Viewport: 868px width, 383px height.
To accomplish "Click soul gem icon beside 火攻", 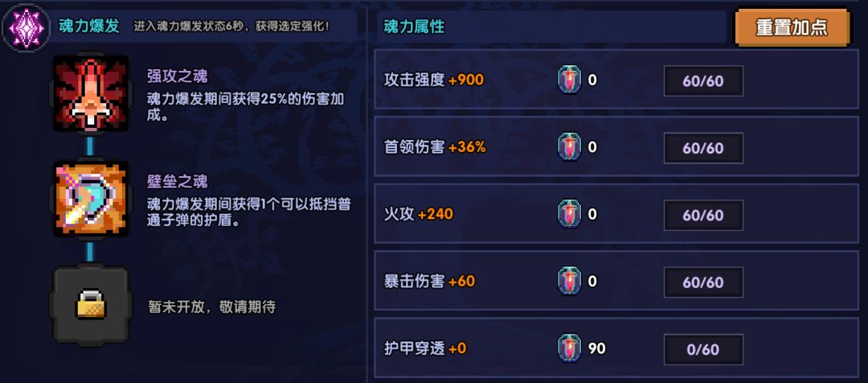I will click(569, 215).
